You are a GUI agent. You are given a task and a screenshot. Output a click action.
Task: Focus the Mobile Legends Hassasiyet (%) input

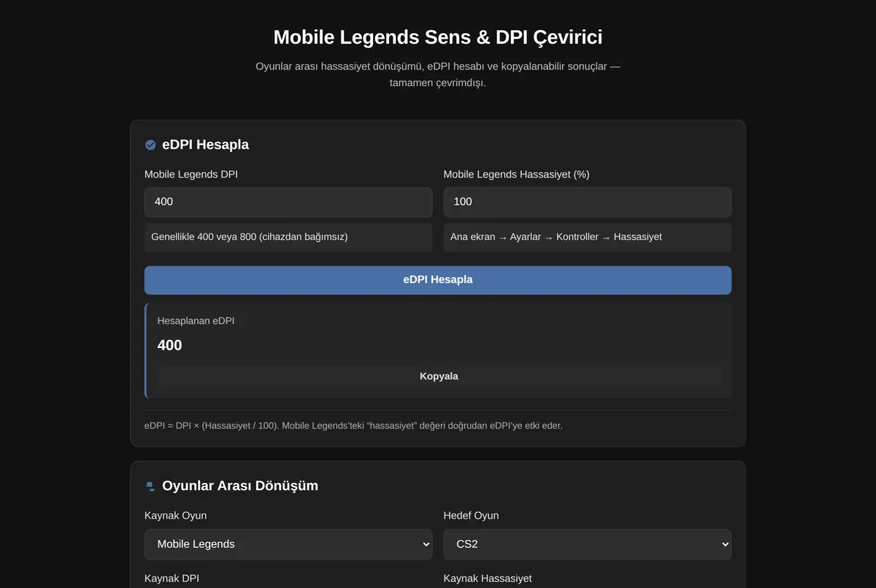(x=588, y=202)
